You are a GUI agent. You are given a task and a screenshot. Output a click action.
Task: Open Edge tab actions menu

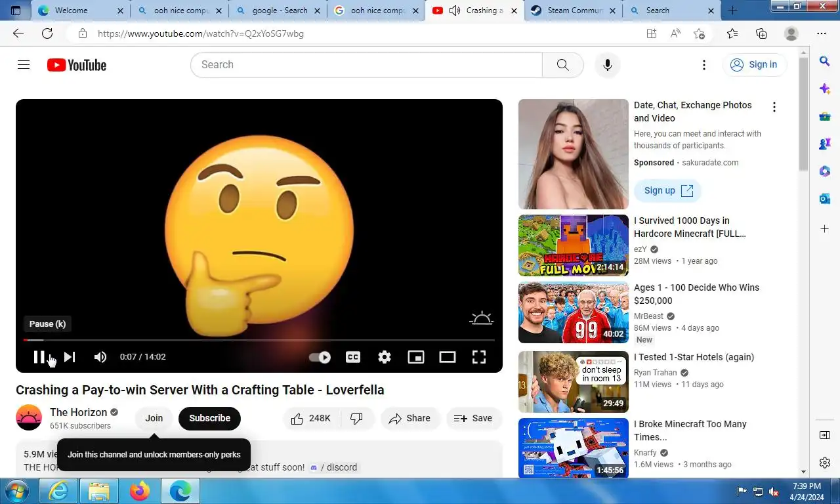tap(16, 10)
